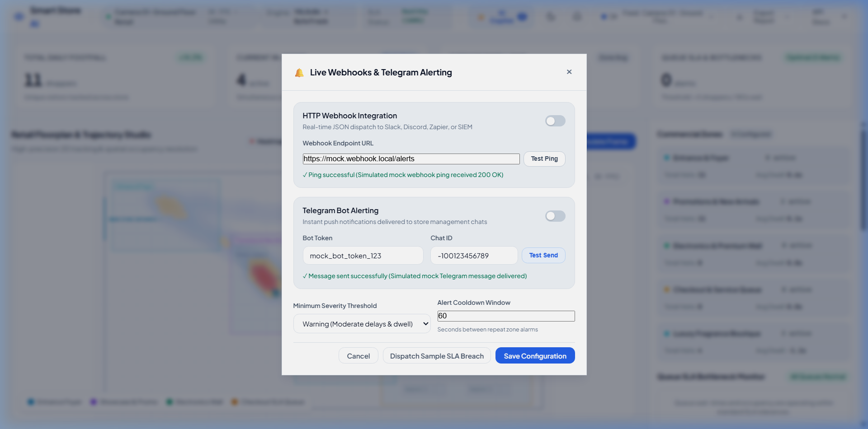Click the 'Ping successful' status message

403,175
